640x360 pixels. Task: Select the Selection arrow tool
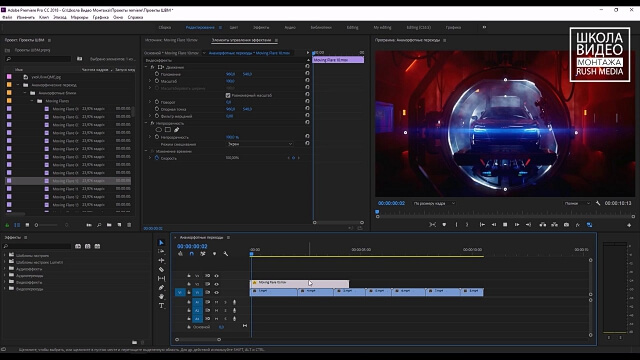coord(161,242)
